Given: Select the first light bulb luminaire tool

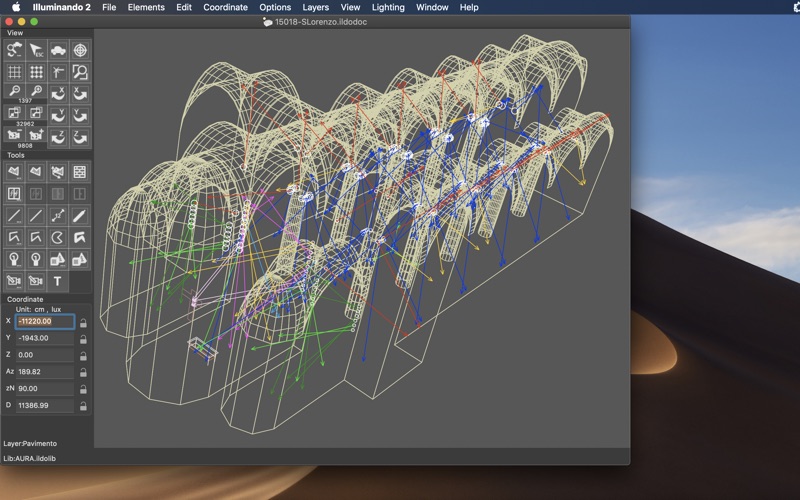Looking at the screenshot, I should pos(14,259).
